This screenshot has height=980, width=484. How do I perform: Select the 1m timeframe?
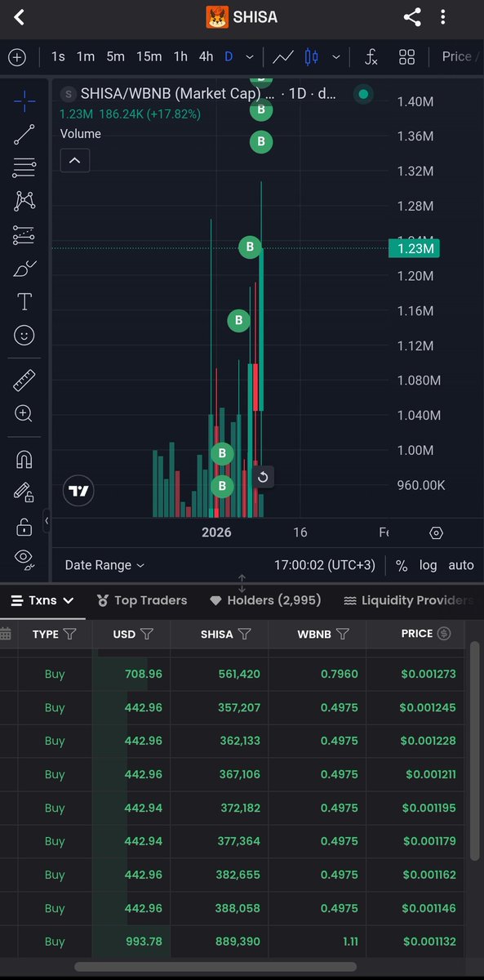85,57
